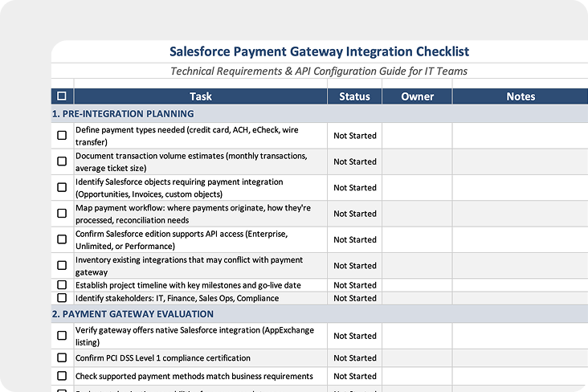Select the Status column header
The image size is (588, 392).
(354, 96)
